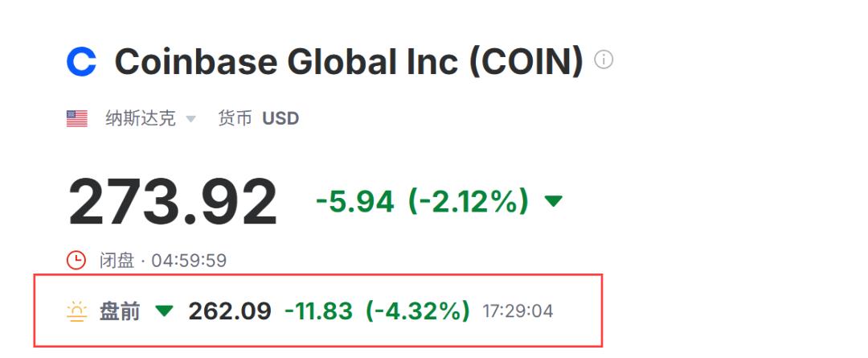The width and height of the screenshot is (868, 358).
Task: Click the info icon beside the COIN title
Action: pos(604,60)
